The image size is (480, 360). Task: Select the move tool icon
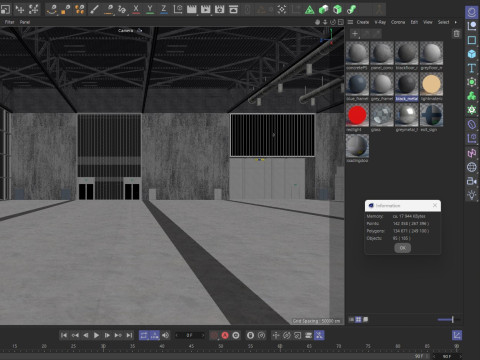click(20, 9)
